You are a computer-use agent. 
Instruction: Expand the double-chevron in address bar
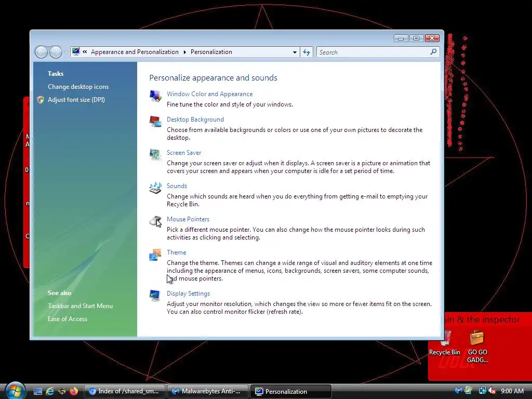click(x=85, y=51)
